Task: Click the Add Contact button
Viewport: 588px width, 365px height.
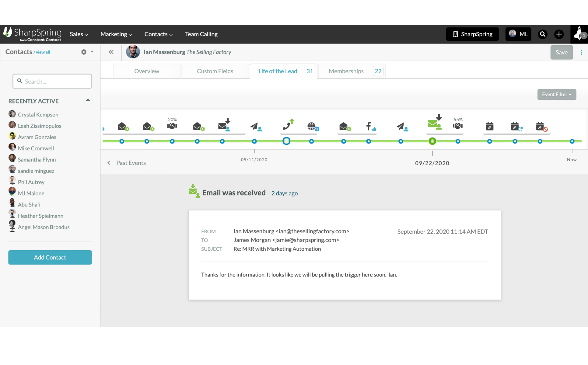Action: click(50, 257)
